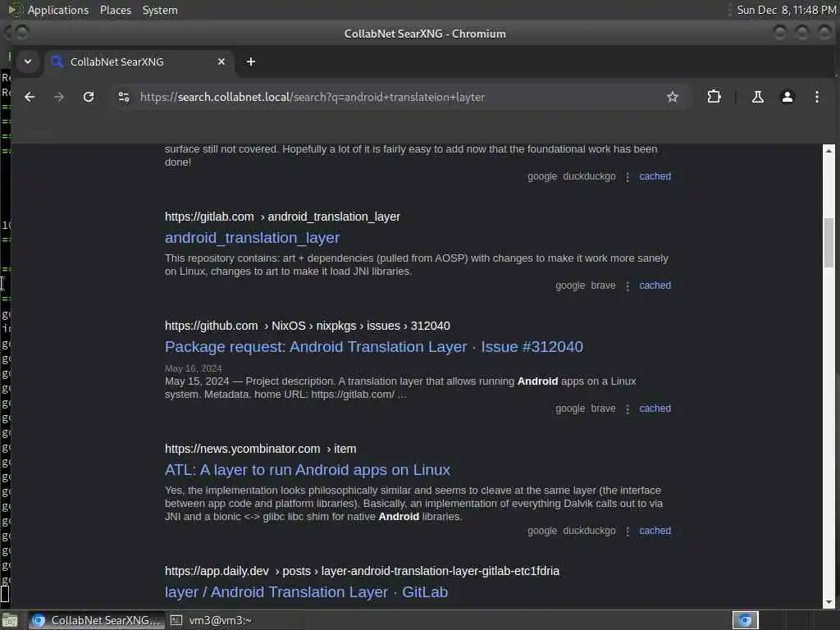The height and width of the screenshot is (630, 840).
Task: Go back to the previous page
Action: (30, 97)
